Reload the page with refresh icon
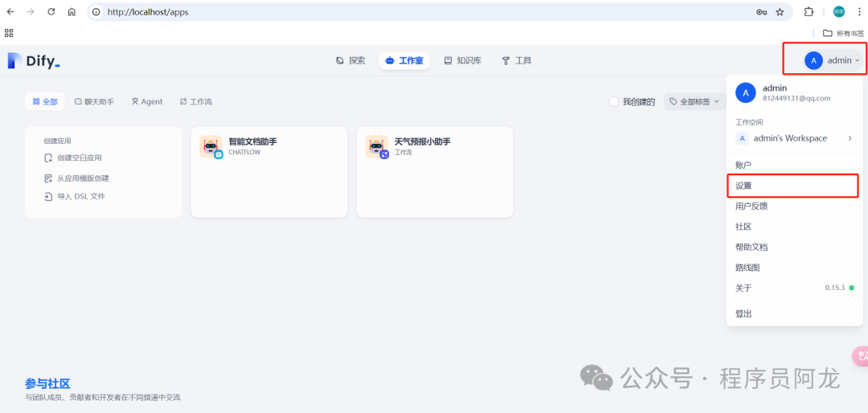The image size is (868, 413). pyautogui.click(x=51, y=11)
